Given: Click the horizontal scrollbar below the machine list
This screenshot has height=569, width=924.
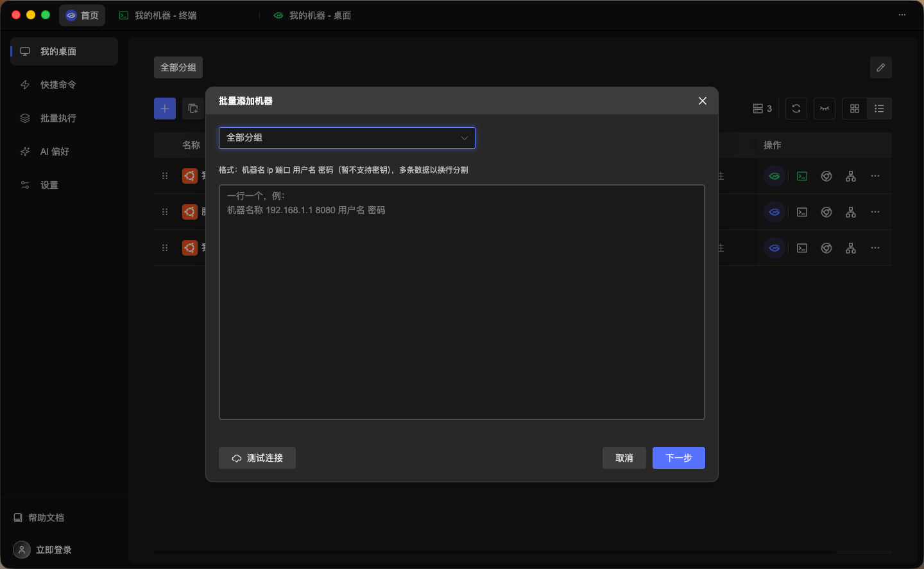Looking at the screenshot, I should pyautogui.click(x=495, y=552).
